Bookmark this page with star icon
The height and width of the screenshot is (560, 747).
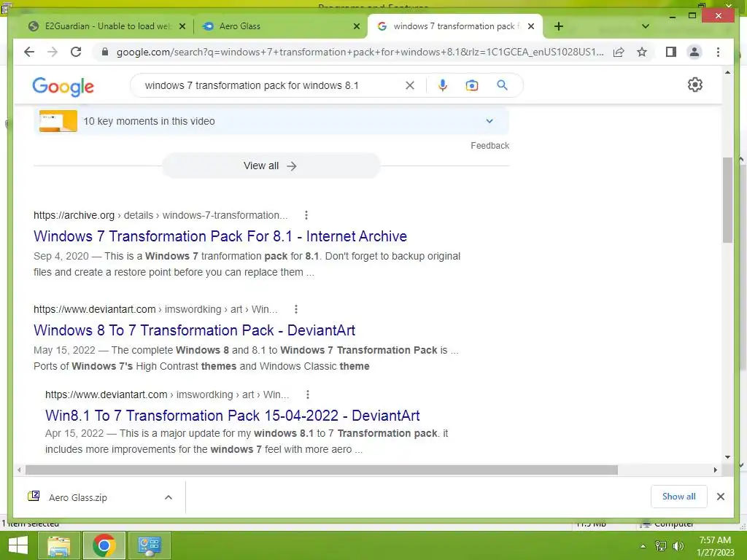click(642, 52)
